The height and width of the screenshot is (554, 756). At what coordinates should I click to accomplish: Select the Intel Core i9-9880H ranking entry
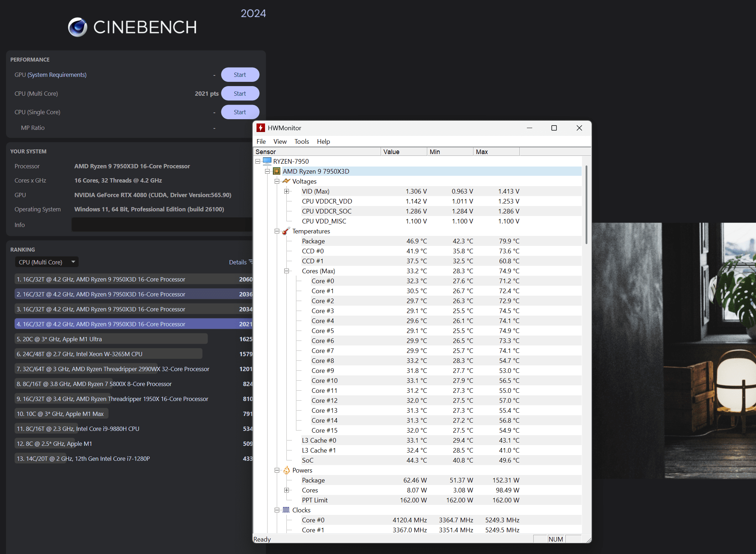tap(133, 429)
